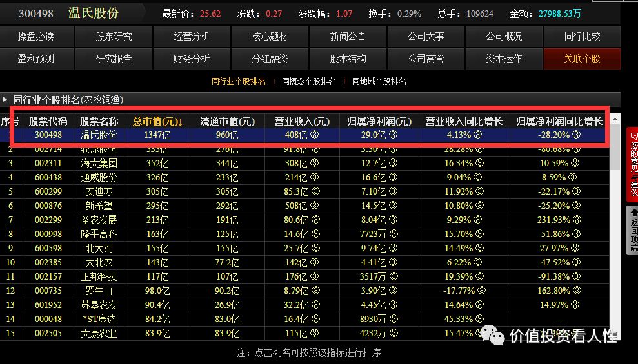Click the 返回顶端 back-to-top button

pos(633,231)
